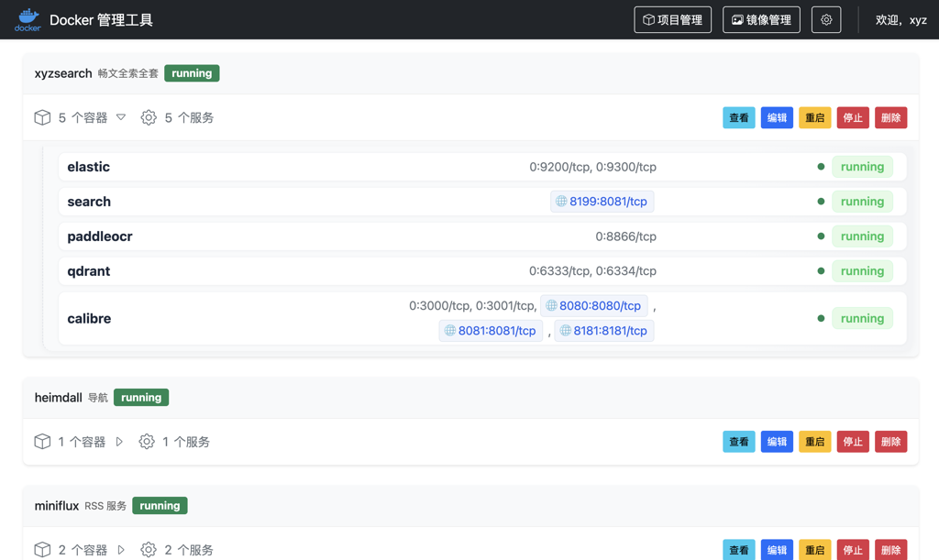
Task: Click the 欢迎, xyz user greeting
Action: tap(900, 20)
